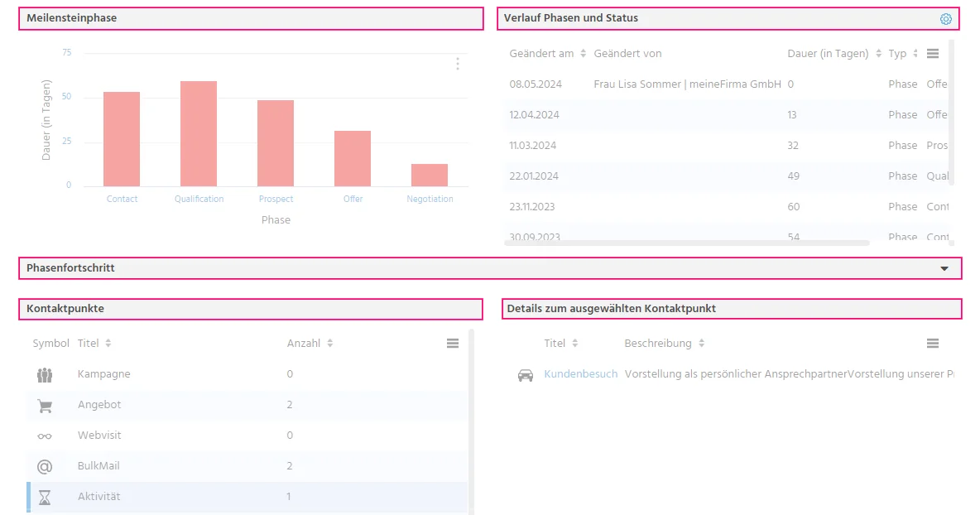The width and height of the screenshot is (980, 515).
Task: Sort Kontaktpunkte by Anzahl arrows
Action: tap(330, 343)
